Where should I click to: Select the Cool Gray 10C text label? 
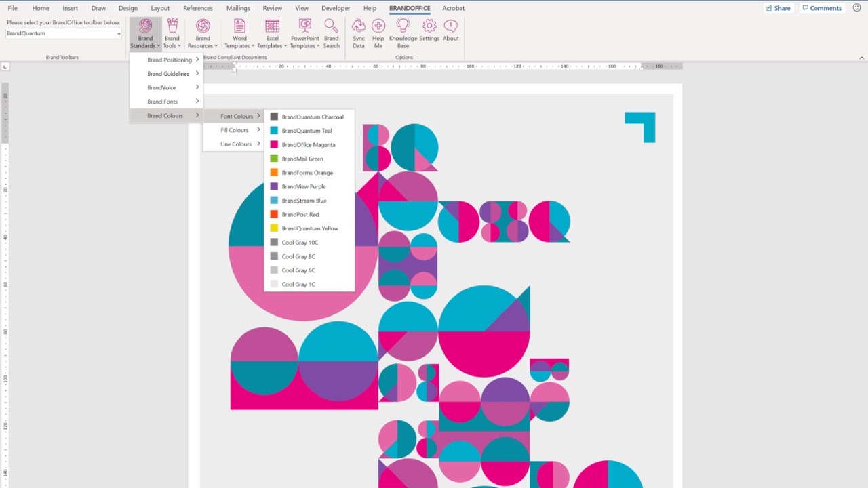300,243
